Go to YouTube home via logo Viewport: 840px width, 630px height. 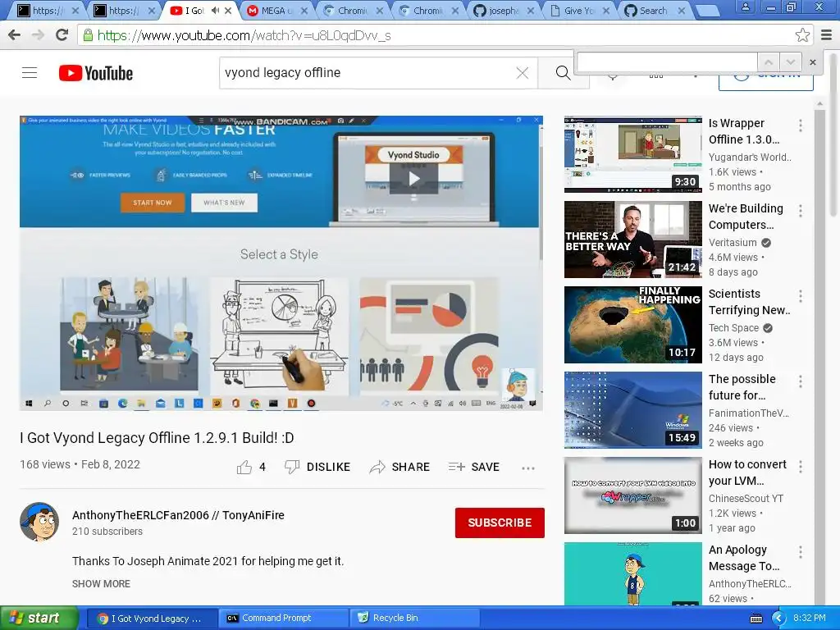pos(95,73)
